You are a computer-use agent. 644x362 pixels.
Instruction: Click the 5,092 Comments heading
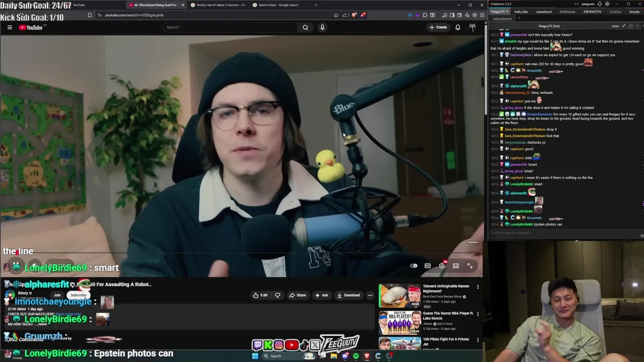click(x=24, y=340)
